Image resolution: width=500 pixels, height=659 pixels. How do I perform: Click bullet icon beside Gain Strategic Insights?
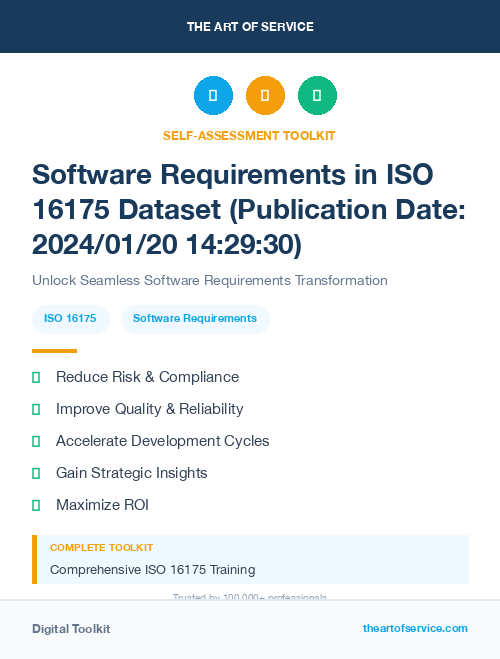(36, 473)
